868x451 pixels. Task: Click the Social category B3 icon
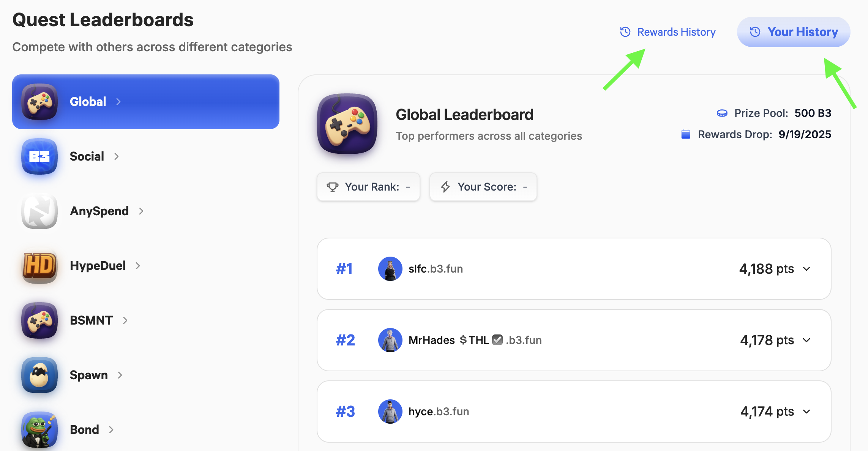click(x=39, y=156)
